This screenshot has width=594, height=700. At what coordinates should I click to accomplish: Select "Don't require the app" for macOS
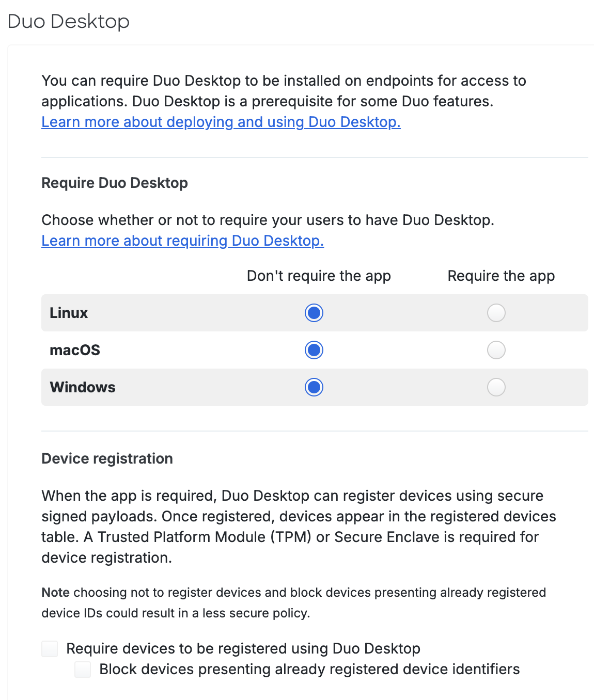(314, 350)
